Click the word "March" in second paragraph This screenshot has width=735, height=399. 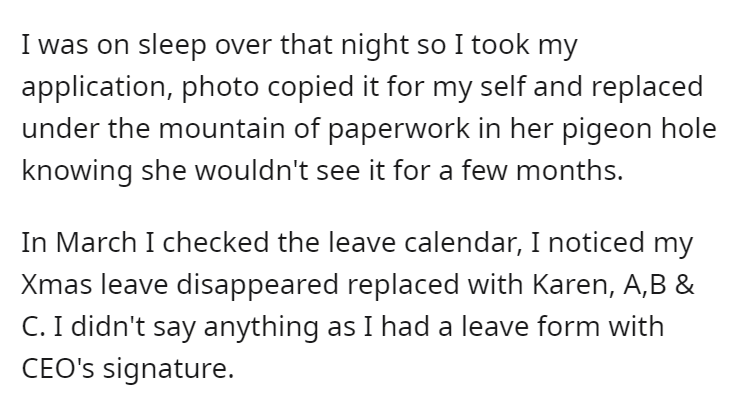point(96,243)
